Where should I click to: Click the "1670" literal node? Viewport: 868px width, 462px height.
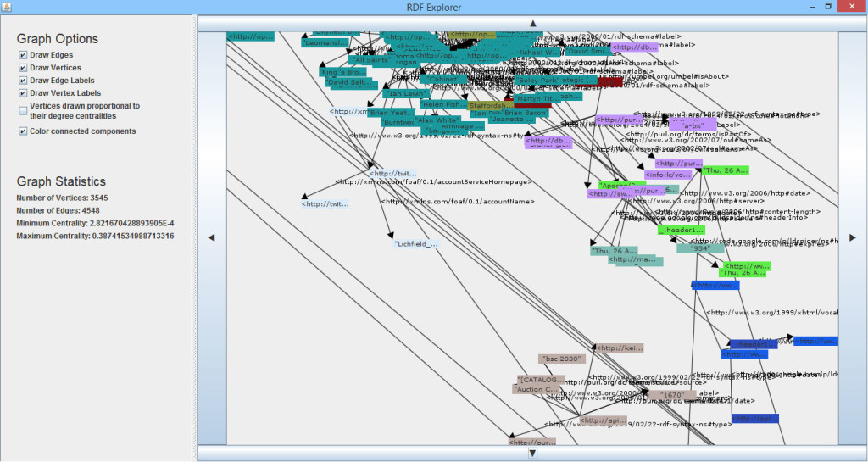[671, 395]
